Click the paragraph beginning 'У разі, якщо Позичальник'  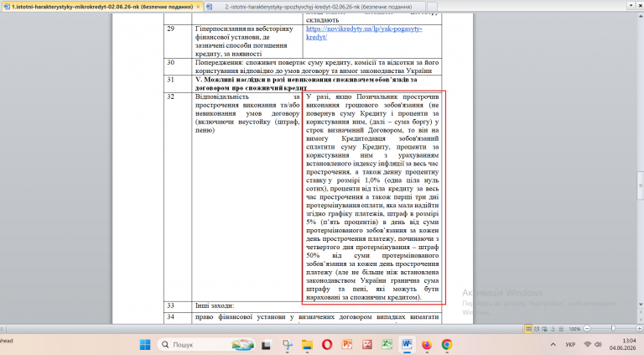point(372,197)
